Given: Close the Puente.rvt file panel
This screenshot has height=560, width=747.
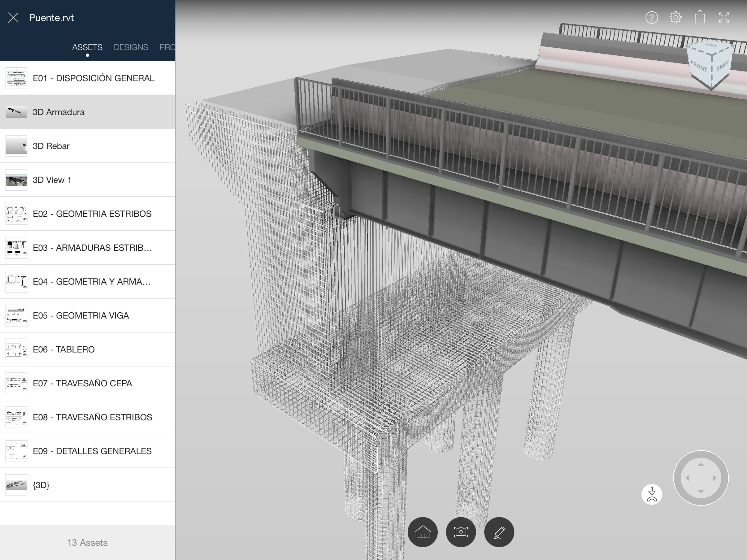Looking at the screenshot, I should point(13,18).
